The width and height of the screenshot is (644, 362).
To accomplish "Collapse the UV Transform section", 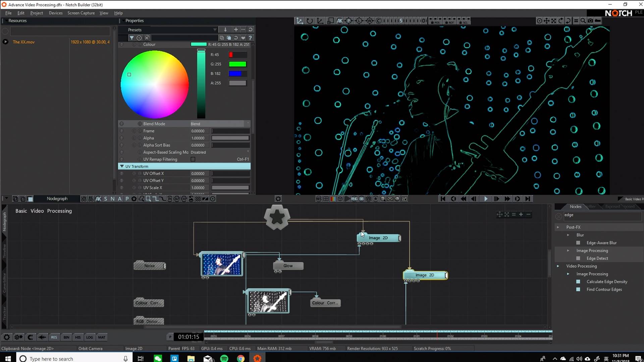I will tap(122, 166).
